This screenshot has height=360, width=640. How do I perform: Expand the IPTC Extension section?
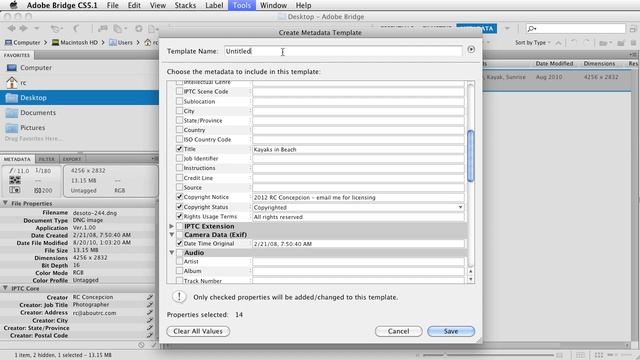click(171, 226)
